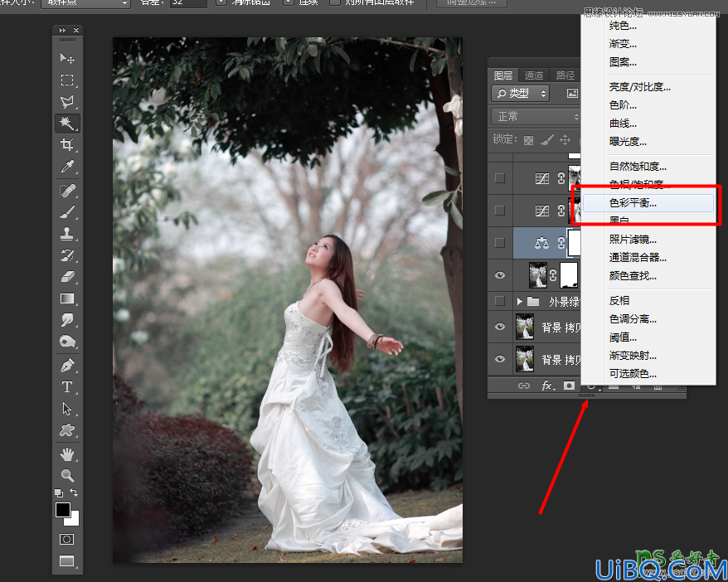The image size is (728, 582).
Task: Select the Clone Stamp tool
Action: coord(67,234)
